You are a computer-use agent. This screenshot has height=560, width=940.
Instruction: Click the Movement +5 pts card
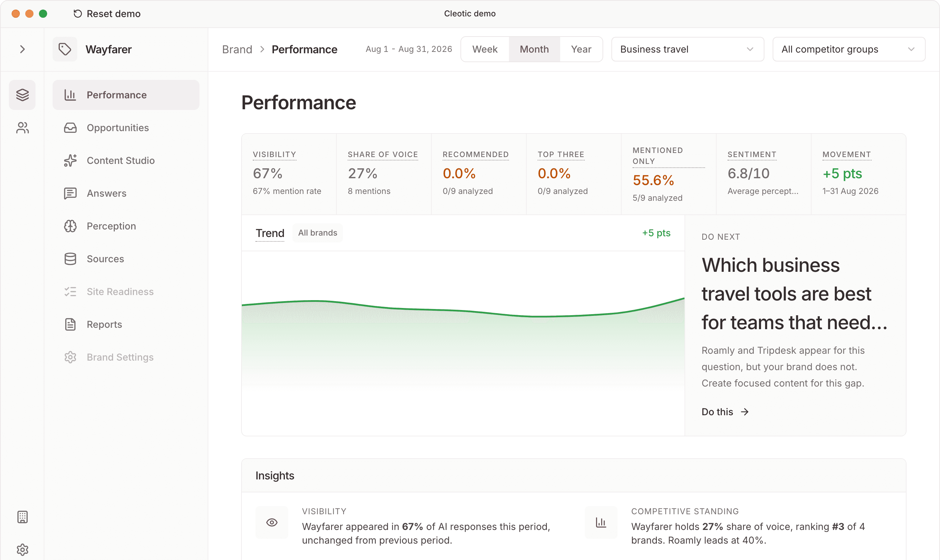pyautogui.click(x=858, y=174)
